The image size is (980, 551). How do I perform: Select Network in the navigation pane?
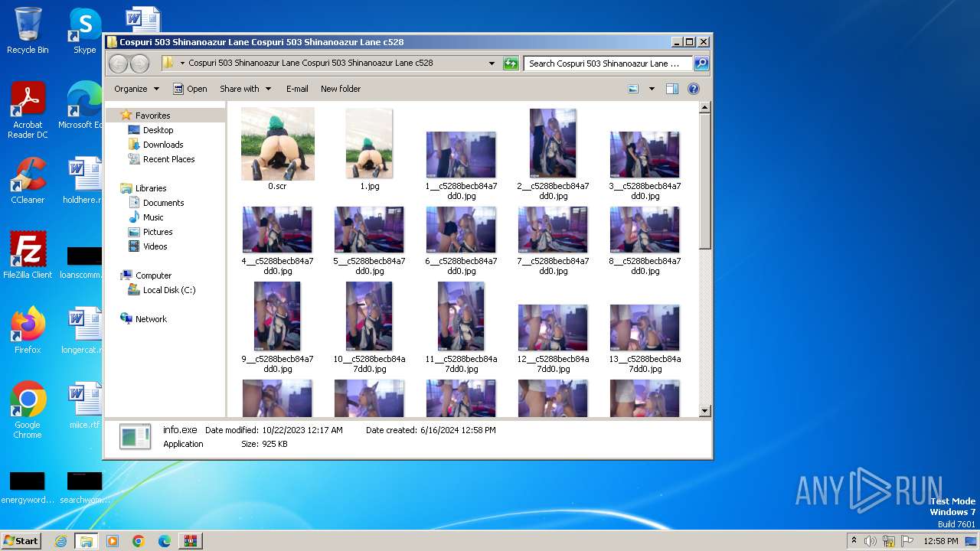click(x=151, y=319)
